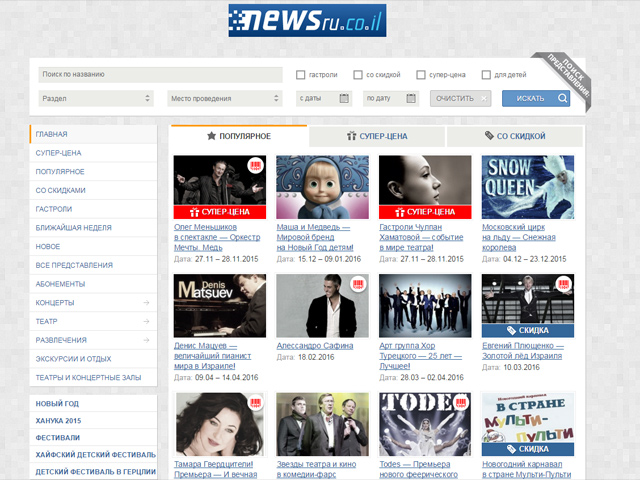Expand the ТЕАТР submenu arrow
This screenshot has height=480, width=640.
(146, 322)
